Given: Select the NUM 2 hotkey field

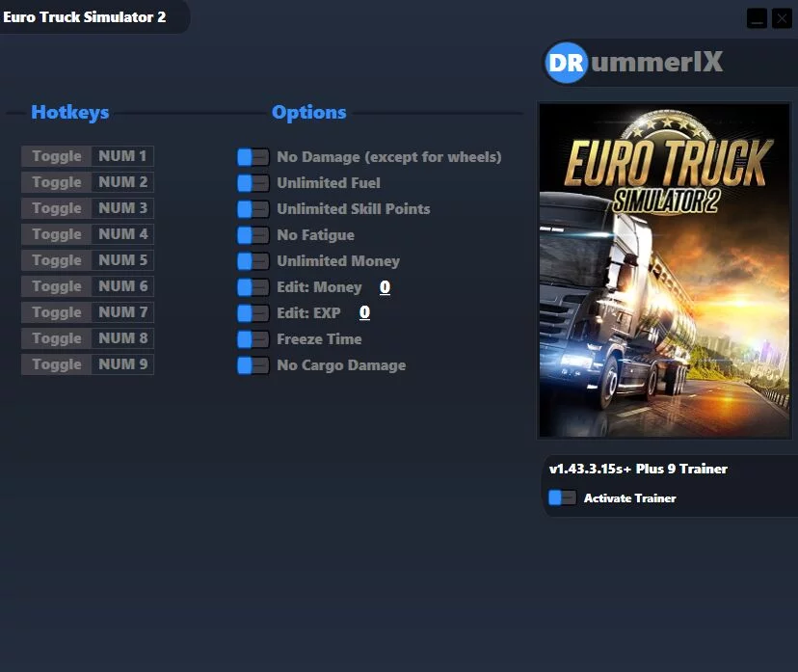Looking at the screenshot, I should [122, 182].
